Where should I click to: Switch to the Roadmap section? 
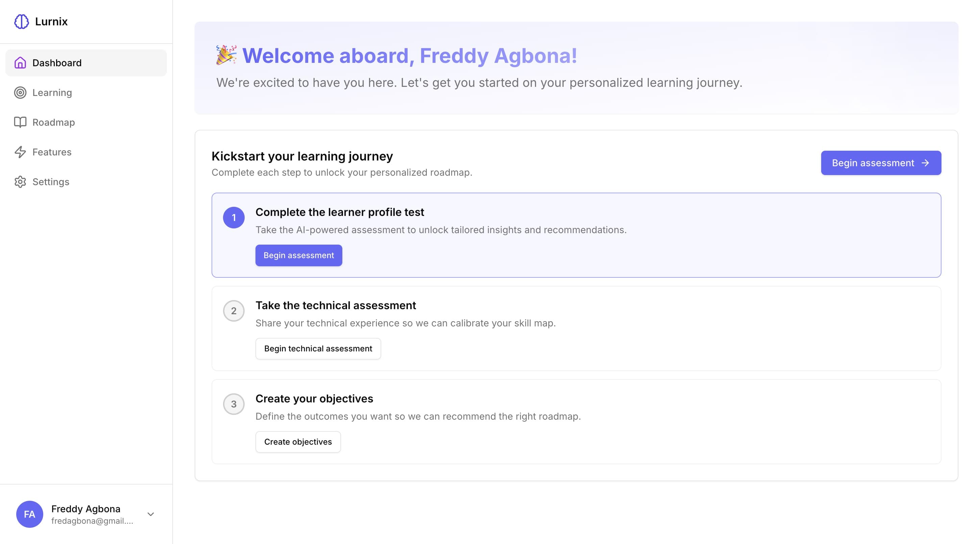(x=54, y=122)
